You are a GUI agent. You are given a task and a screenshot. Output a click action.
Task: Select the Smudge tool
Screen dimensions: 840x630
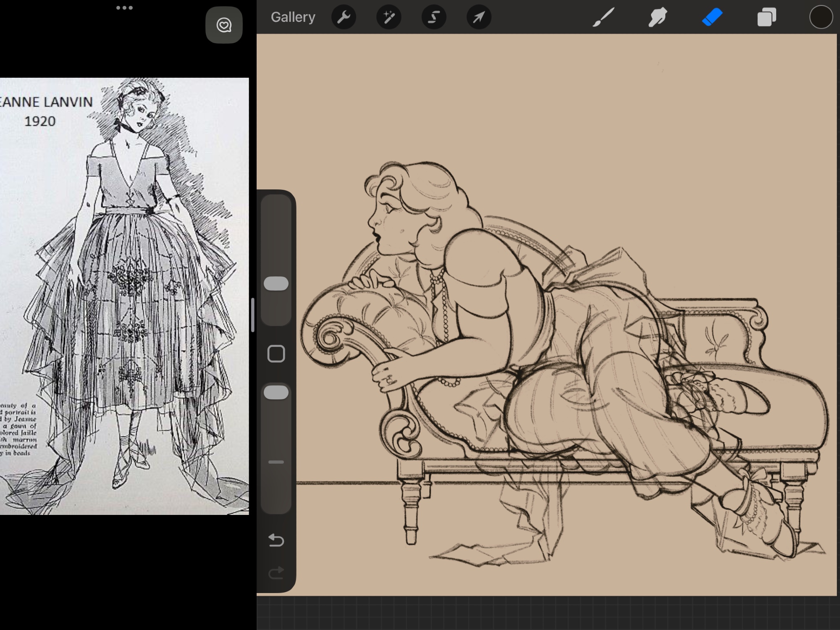[658, 17]
